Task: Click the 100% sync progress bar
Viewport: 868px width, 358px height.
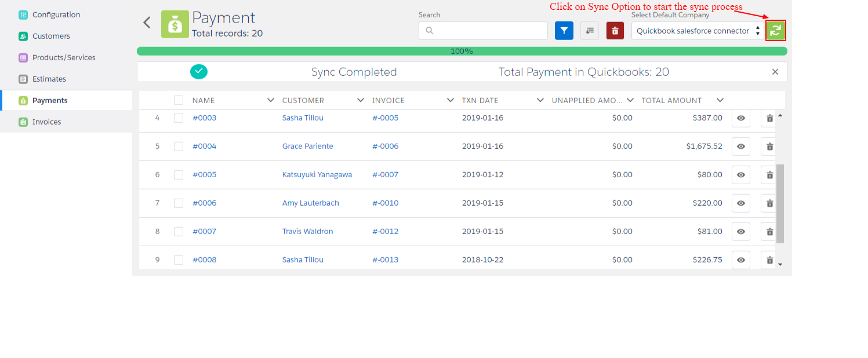Action: (x=462, y=51)
